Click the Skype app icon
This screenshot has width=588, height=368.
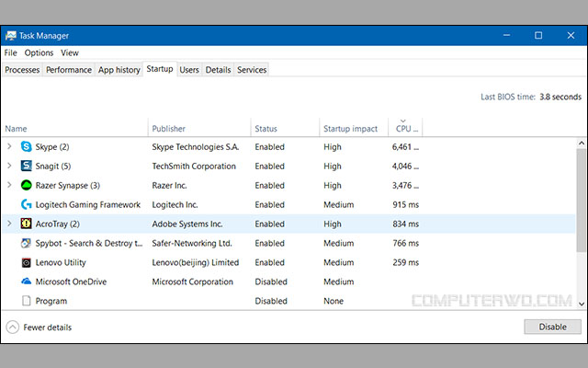(27, 146)
